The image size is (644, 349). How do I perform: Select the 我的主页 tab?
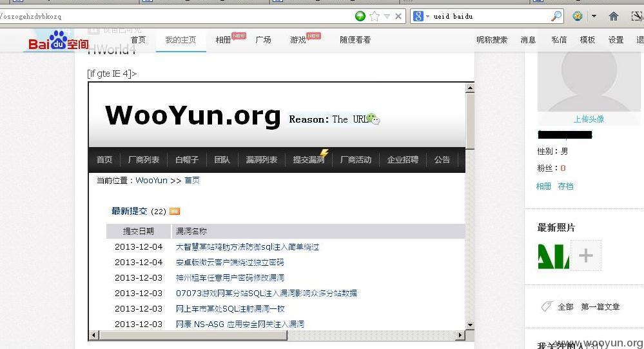point(181,40)
